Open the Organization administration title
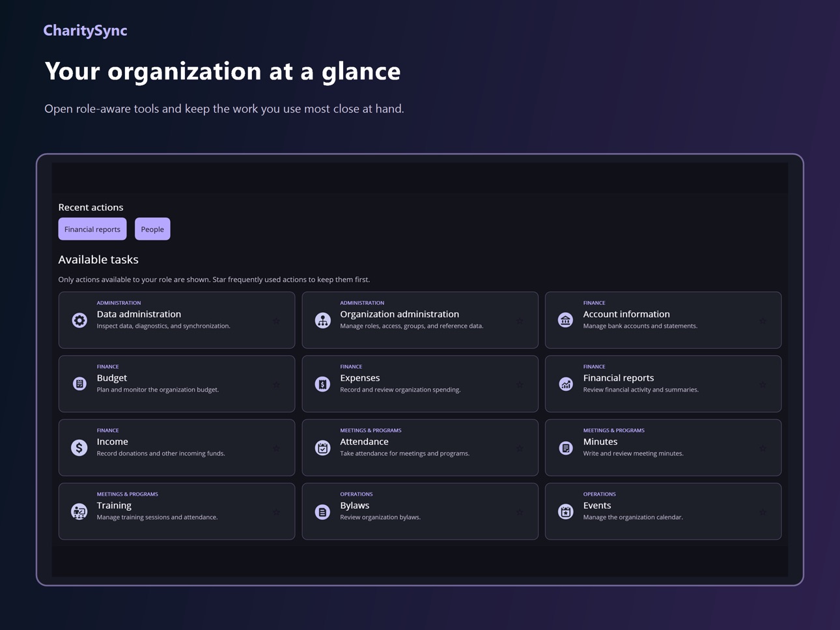Viewport: 840px width, 630px height. pyautogui.click(x=399, y=314)
